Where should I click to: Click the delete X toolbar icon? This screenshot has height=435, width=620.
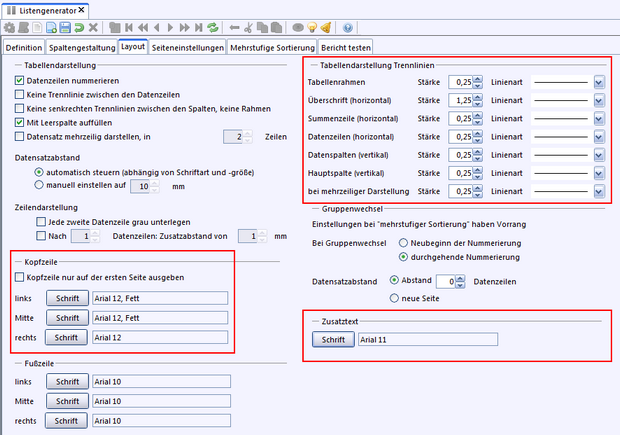tap(93, 27)
